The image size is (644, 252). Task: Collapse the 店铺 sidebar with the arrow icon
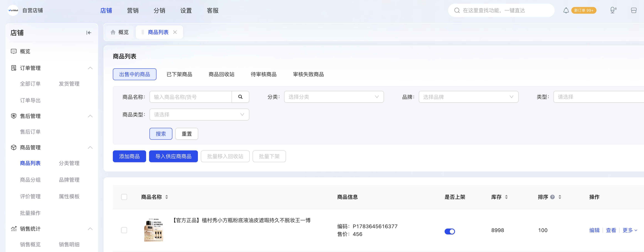coord(89,33)
